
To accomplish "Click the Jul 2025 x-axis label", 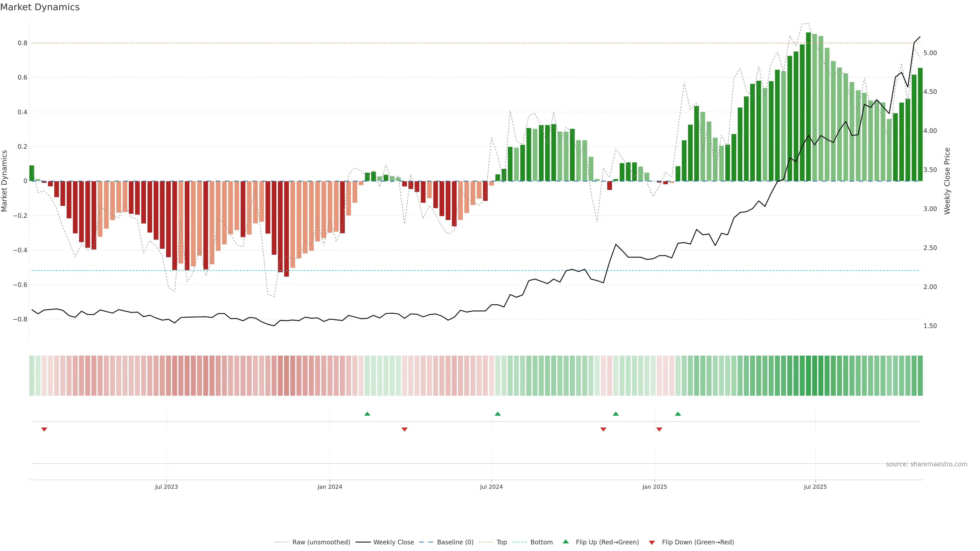I will (815, 487).
